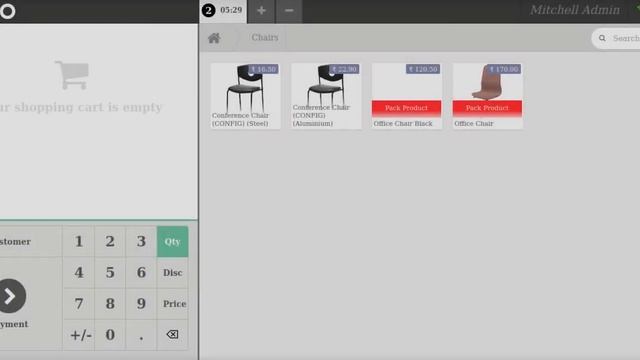Go to the home category icon

(x=214, y=38)
